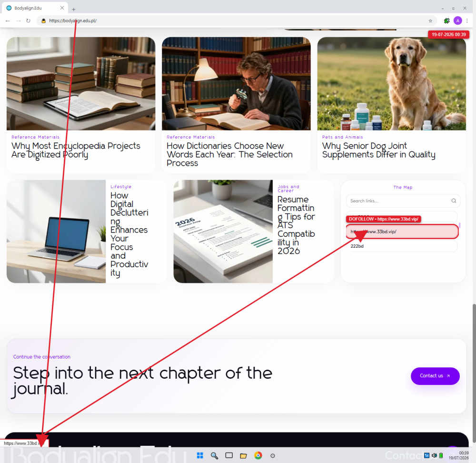This screenshot has width=476, height=463.
Task: Open the golden retriever article image
Action: (392, 83)
